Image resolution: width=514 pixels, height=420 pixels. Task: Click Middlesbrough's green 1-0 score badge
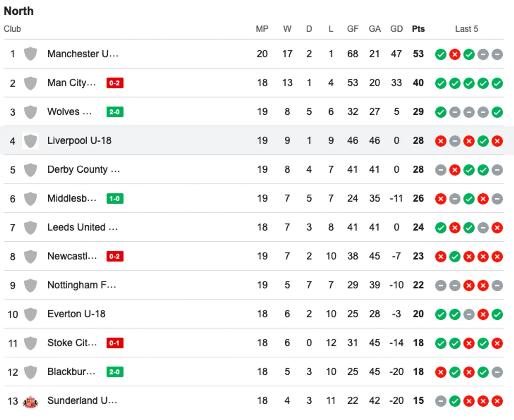[115, 198]
